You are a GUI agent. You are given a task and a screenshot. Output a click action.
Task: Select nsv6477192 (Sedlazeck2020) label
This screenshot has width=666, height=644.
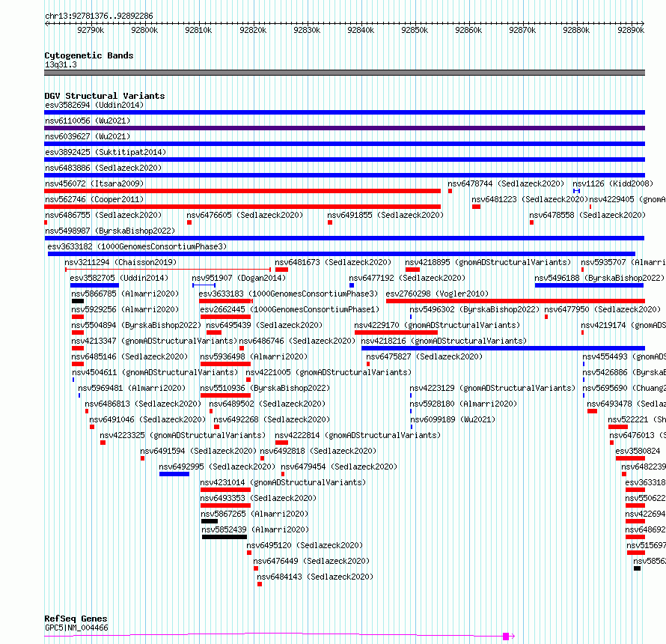pyautogui.click(x=407, y=278)
